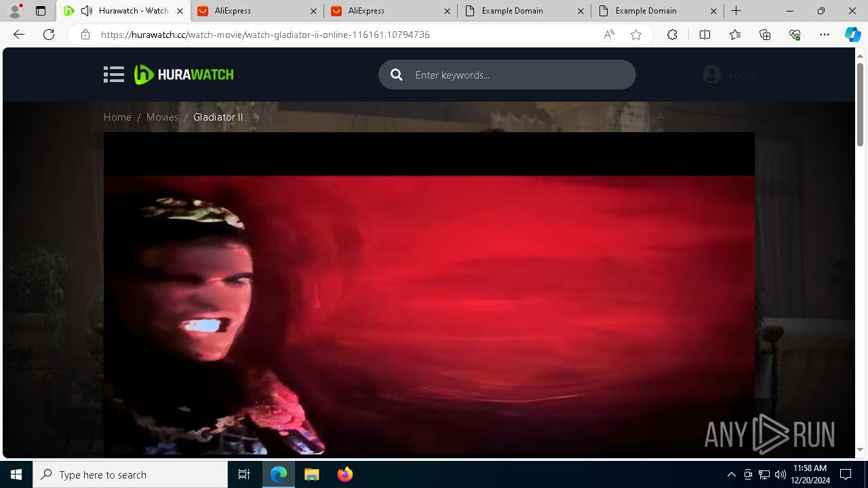This screenshot has height=488, width=868.
Task: Open the Favorites list icon
Action: 735,35
